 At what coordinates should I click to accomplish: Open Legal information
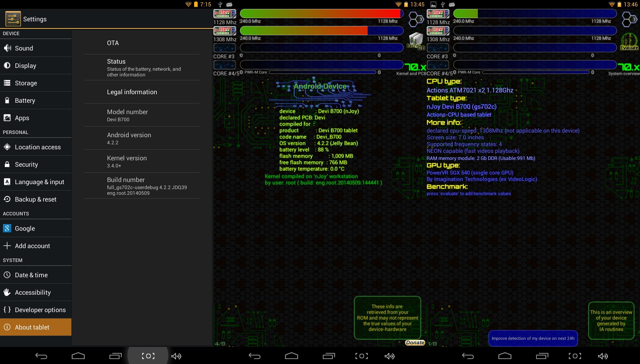[142, 92]
